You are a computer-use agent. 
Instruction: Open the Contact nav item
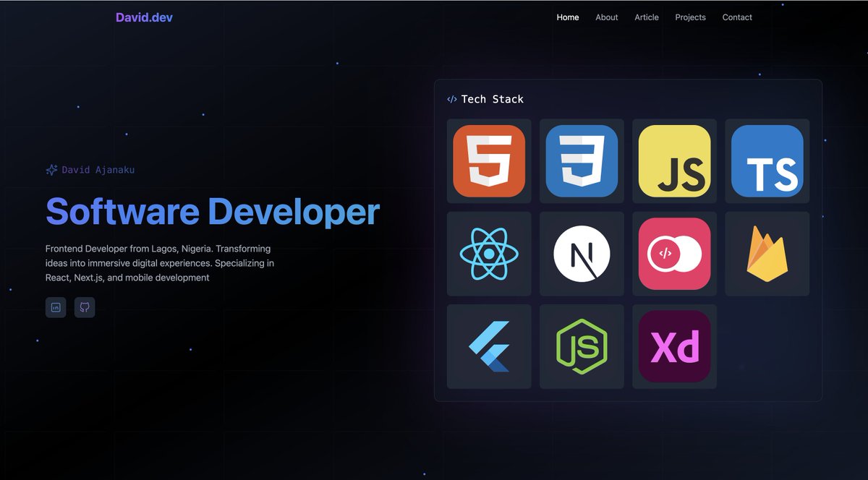pos(737,17)
